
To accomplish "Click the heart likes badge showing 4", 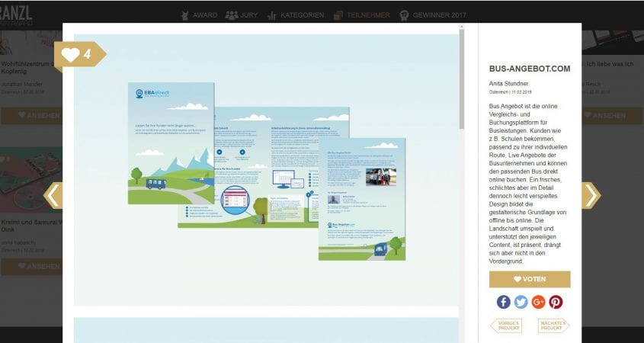I will pyautogui.click(x=80, y=54).
